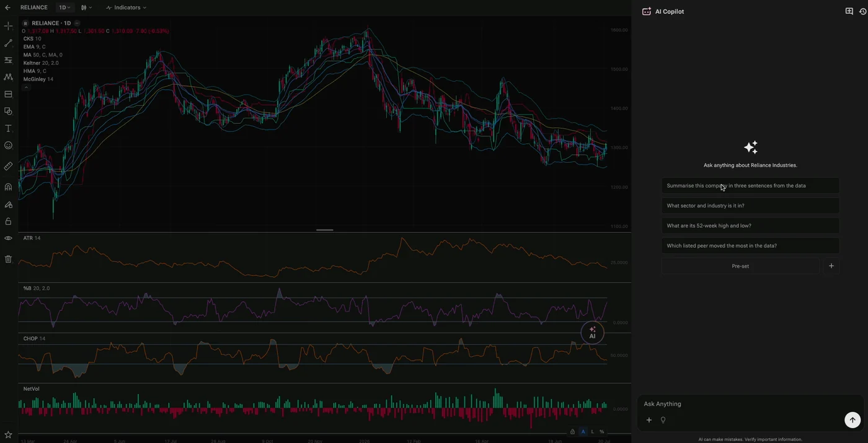This screenshot has width=868, height=443.
Task: Toggle percentage scale % button
Action: click(x=602, y=431)
